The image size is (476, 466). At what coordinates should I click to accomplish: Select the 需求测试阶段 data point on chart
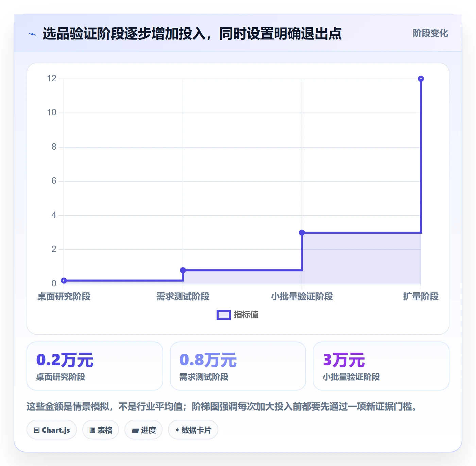[x=183, y=270]
